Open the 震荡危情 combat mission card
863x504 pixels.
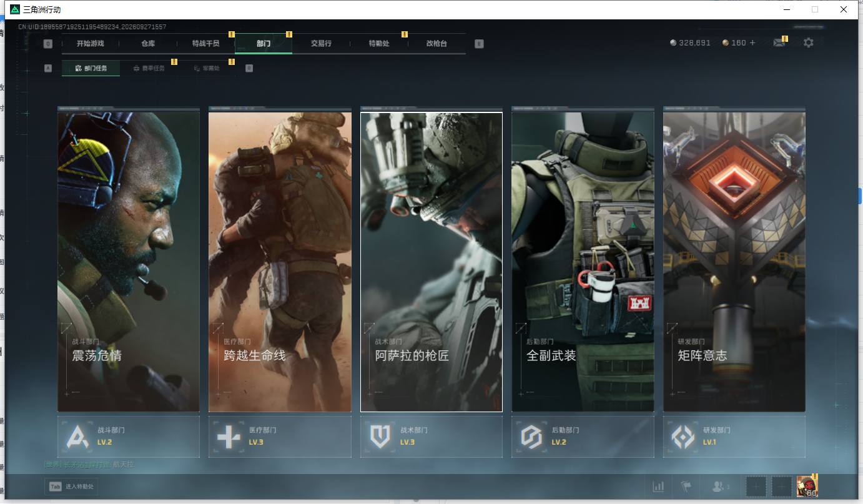coord(129,262)
